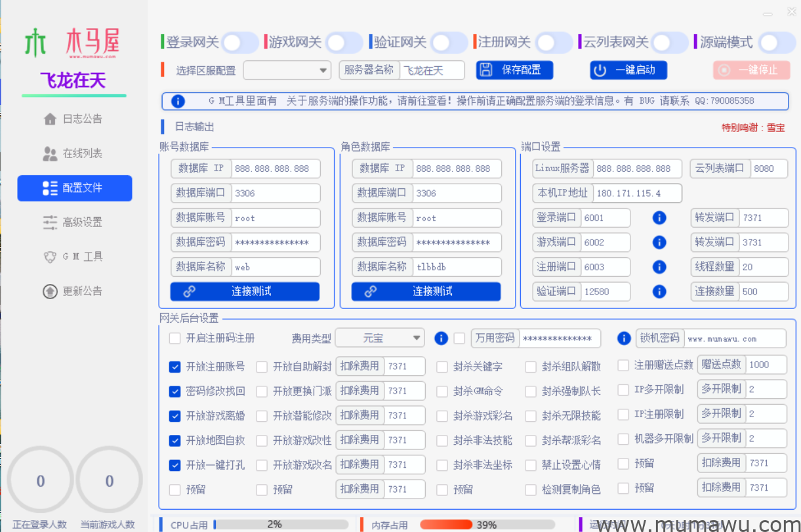Open the 高级设置 page
801x532 pixels.
[x=73, y=222]
